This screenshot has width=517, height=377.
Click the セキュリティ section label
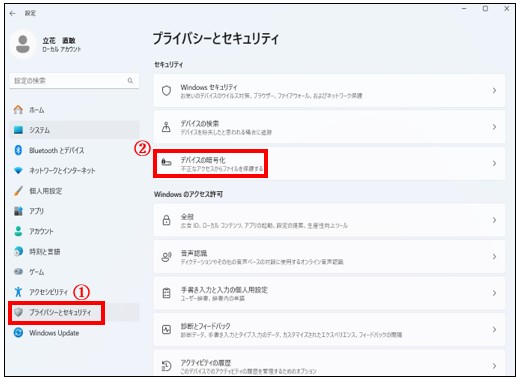tap(168, 65)
